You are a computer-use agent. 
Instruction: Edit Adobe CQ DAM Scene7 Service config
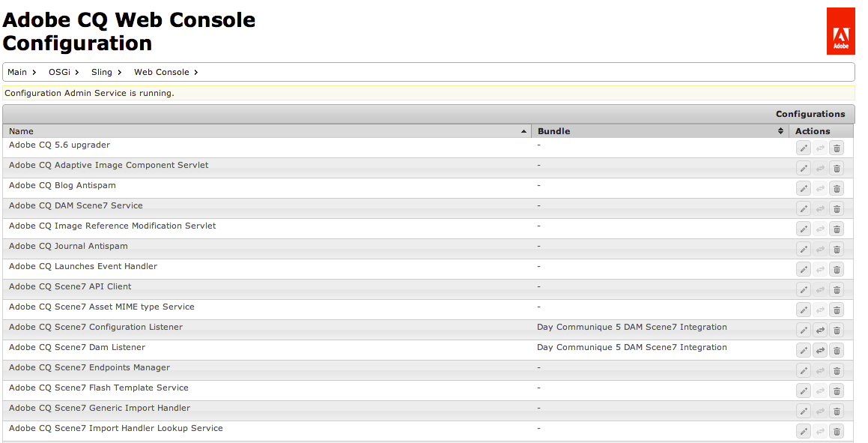coord(804,209)
